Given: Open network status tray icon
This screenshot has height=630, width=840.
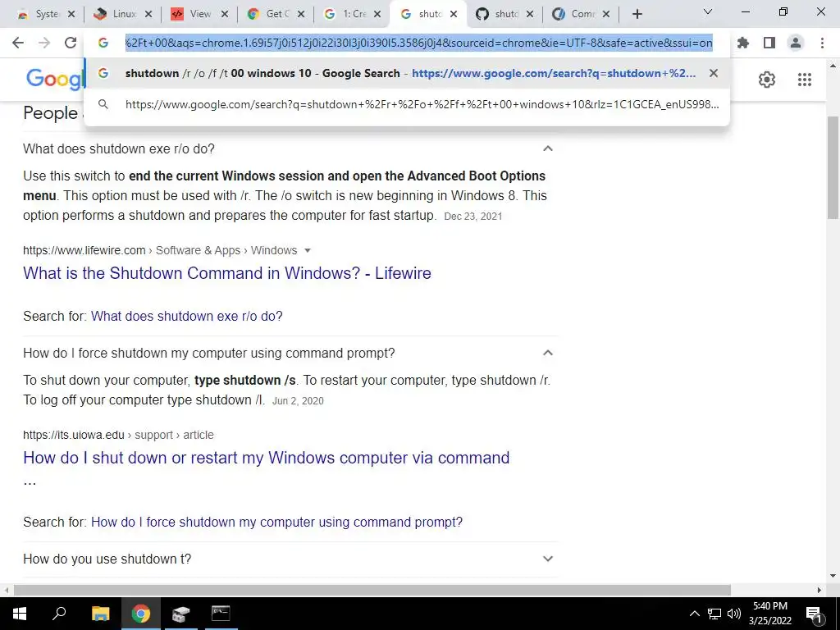Looking at the screenshot, I should pos(714,614).
